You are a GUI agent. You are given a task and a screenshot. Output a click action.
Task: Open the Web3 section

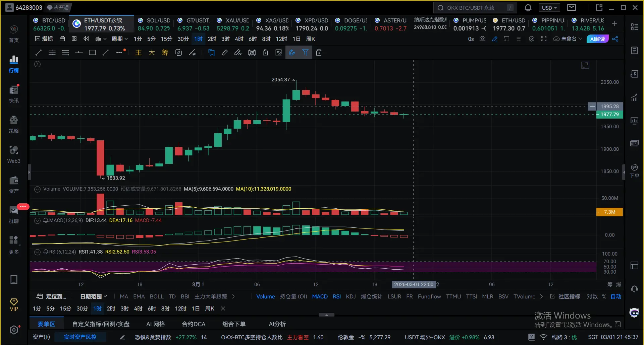(x=14, y=154)
